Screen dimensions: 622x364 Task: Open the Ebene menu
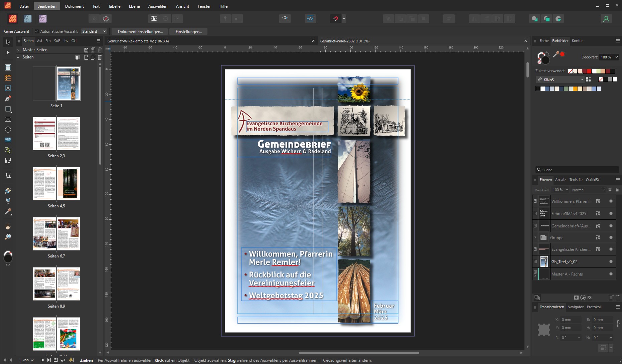(134, 6)
